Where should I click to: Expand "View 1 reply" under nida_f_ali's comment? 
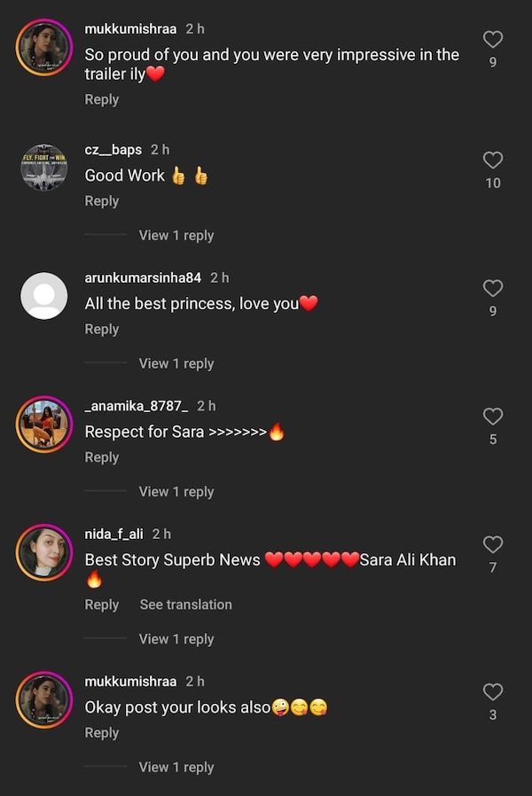tap(176, 638)
